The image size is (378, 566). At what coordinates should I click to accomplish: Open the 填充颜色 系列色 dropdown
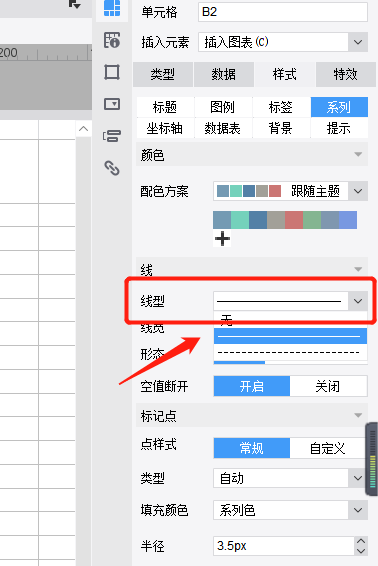(290, 510)
